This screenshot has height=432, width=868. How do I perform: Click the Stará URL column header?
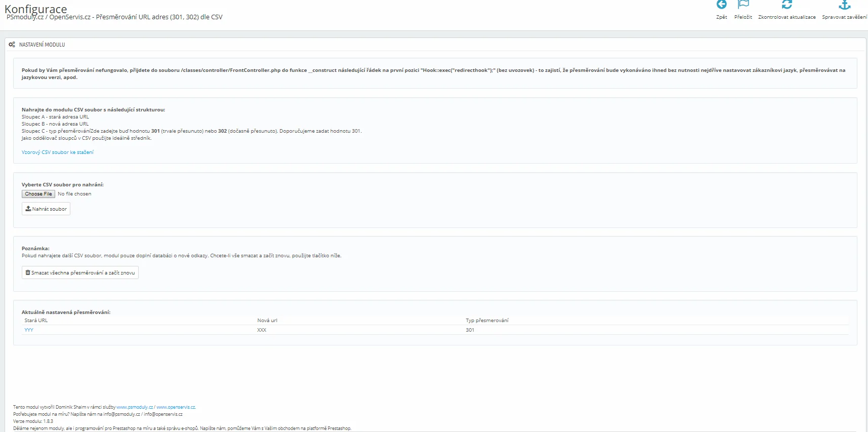36,321
